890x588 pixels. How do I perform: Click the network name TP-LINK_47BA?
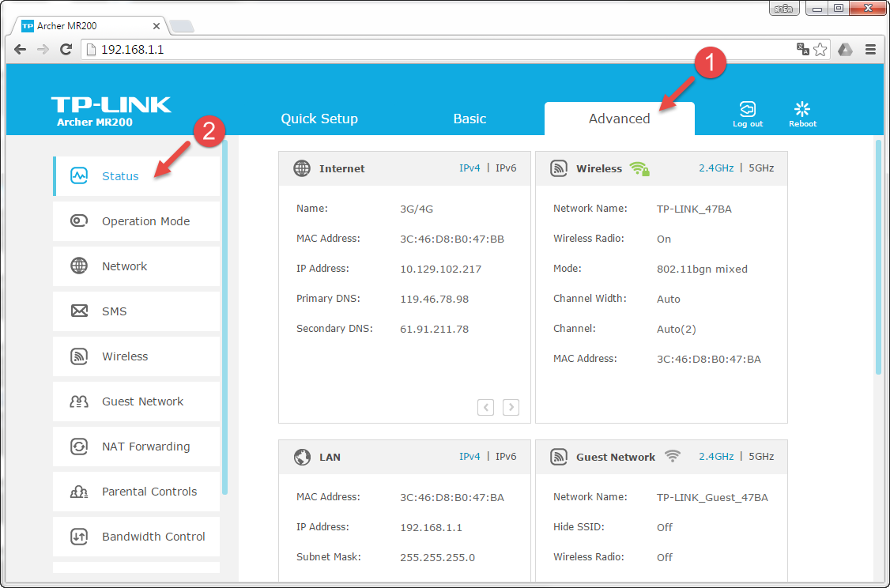point(694,209)
